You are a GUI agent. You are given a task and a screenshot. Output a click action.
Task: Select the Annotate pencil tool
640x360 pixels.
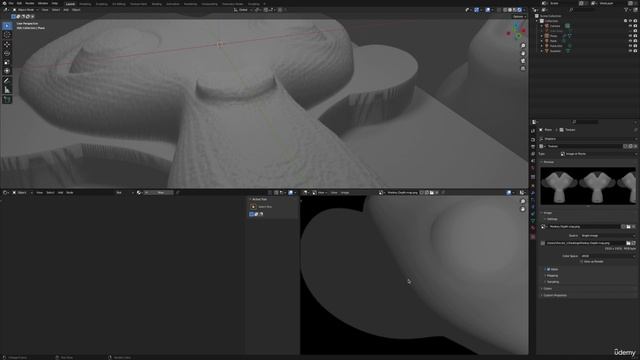pyautogui.click(x=7, y=80)
